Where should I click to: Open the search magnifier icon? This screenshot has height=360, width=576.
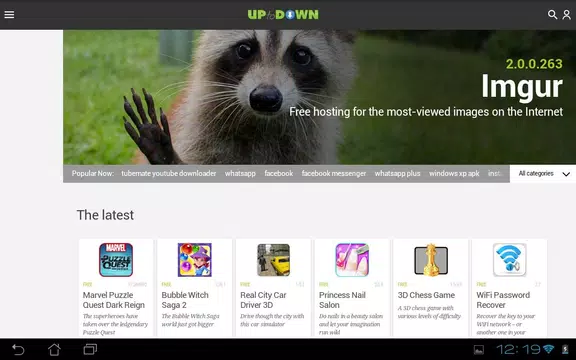pos(552,14)
